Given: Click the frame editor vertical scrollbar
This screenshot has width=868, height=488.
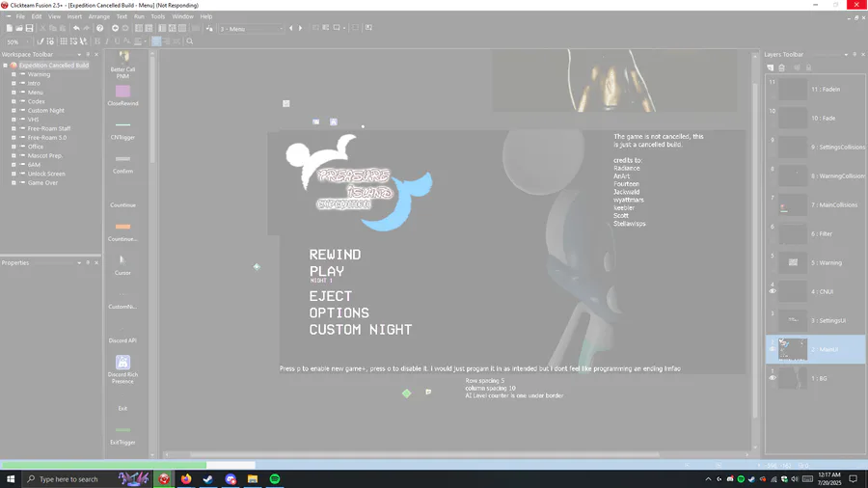Looking at the screenshot, I should coord(754,249).
